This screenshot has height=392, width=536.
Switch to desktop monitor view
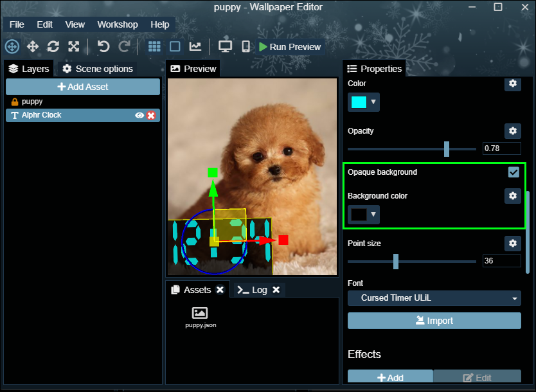pos(226,46)
